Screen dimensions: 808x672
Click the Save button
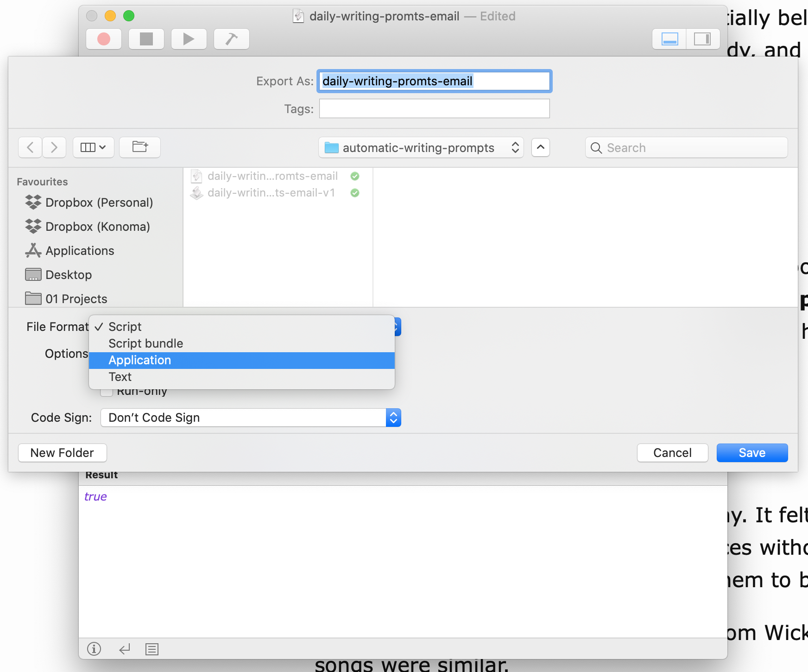[752, 453]
